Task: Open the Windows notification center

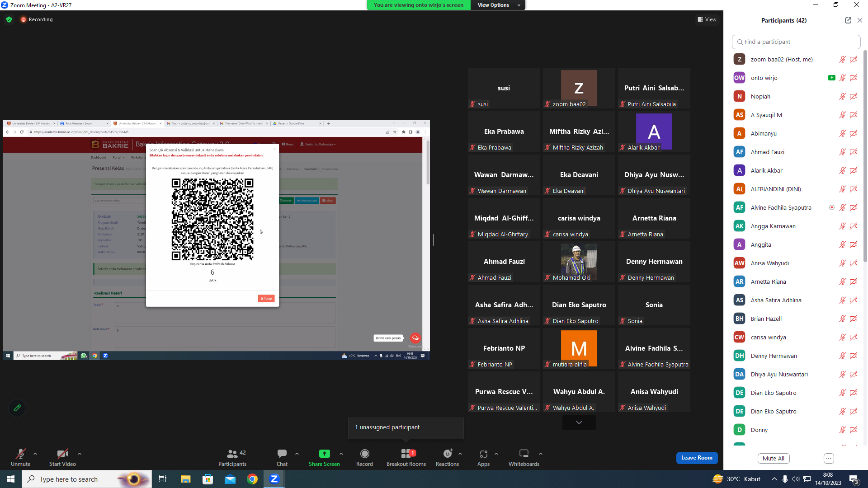Action: [x=854, y=479]
